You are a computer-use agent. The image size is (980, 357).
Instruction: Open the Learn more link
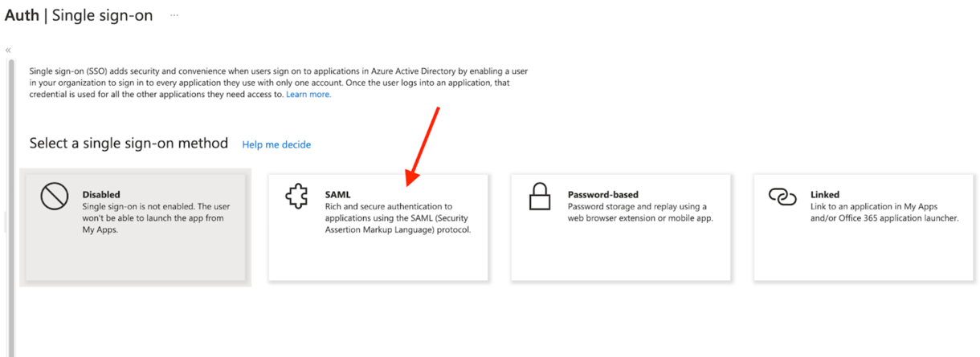point(308,95)
